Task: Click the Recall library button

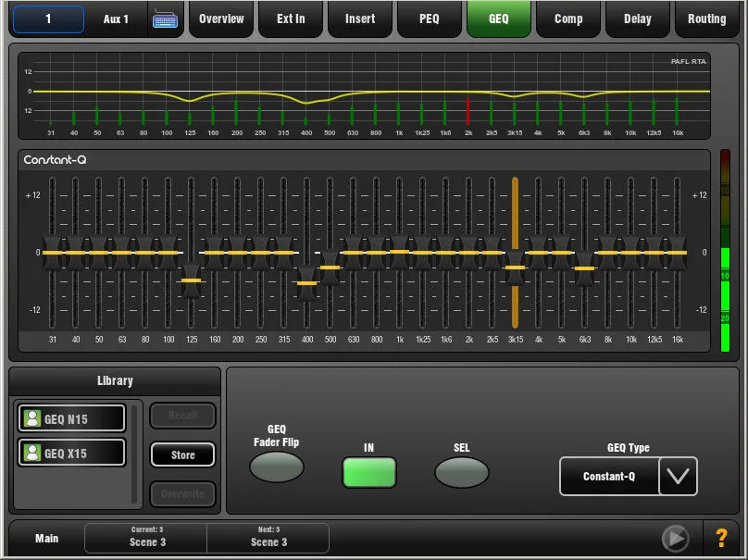Action: click(182, 415)
